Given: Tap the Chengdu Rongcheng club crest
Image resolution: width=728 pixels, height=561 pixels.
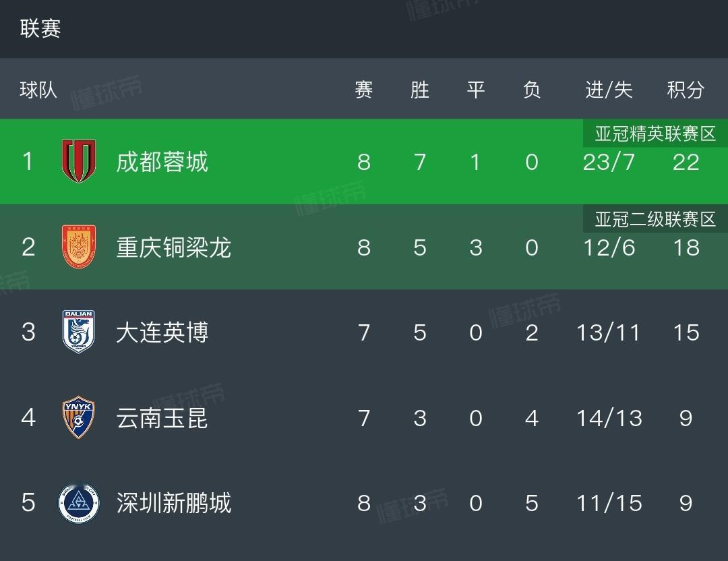Looking at the screenshot, I should coord(79,161).
